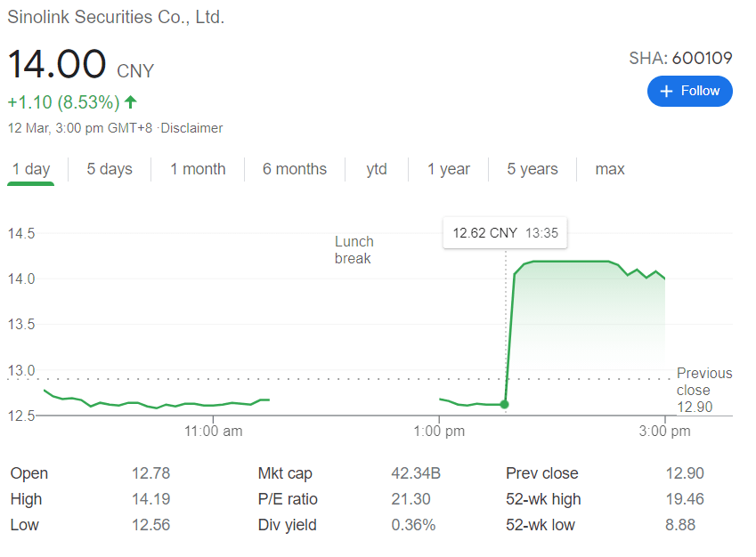Select the max range tab

point(610,169)
